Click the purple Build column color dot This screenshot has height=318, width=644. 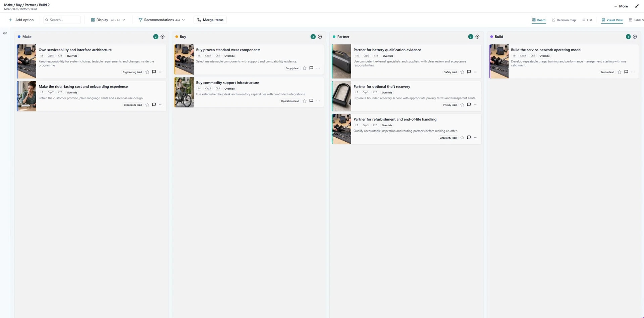[x=491, y=37]
